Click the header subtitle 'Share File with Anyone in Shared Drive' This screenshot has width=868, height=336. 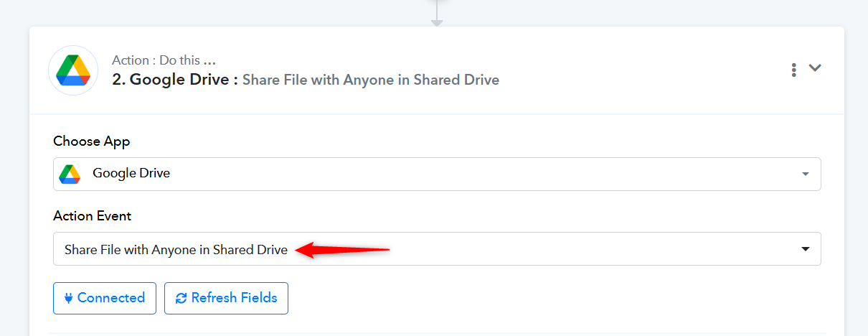371,80
